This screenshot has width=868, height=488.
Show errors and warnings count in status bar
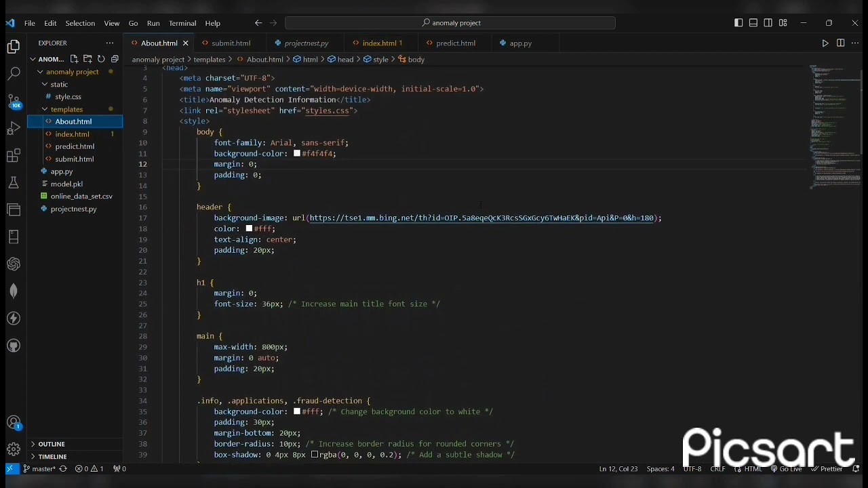point(90,468)
